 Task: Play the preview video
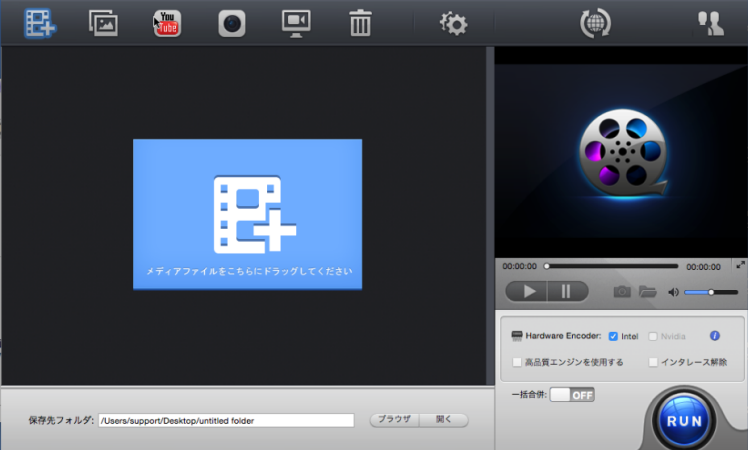point(527,291)
